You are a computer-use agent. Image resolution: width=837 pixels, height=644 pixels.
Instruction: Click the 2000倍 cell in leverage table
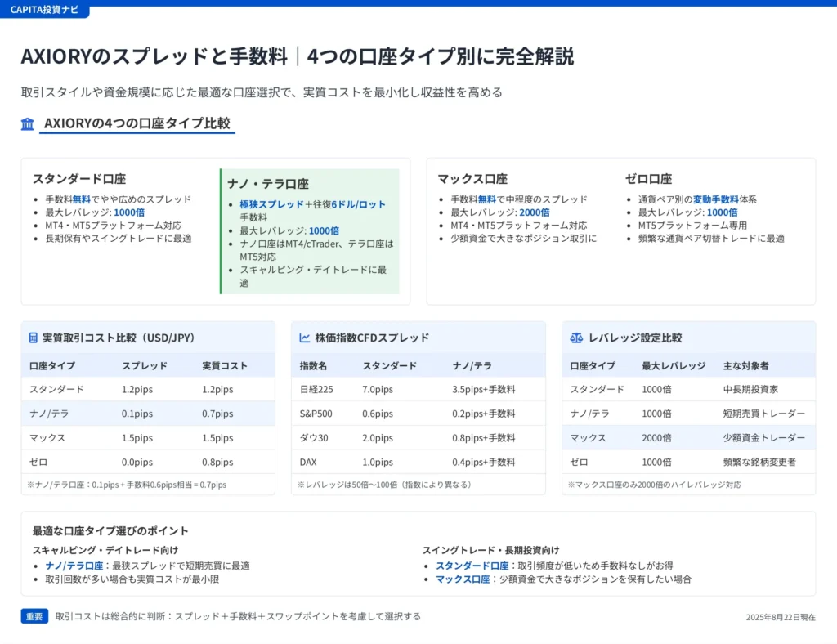point(656,437)
